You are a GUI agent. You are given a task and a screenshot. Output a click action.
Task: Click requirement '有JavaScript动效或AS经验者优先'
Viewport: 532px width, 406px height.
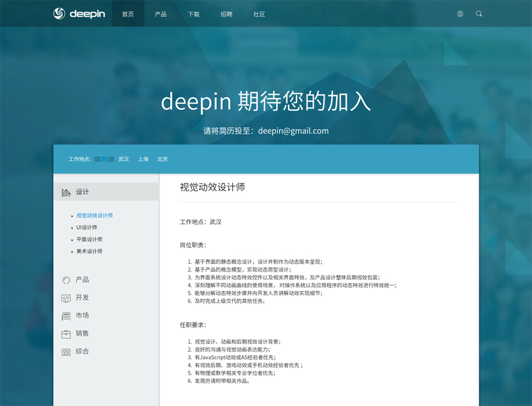click(235, 357)
